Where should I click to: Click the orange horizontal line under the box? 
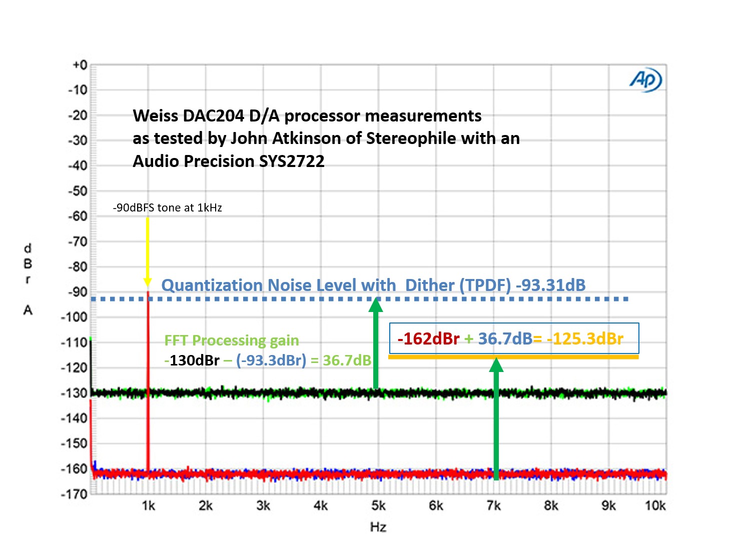coord(513,357)
